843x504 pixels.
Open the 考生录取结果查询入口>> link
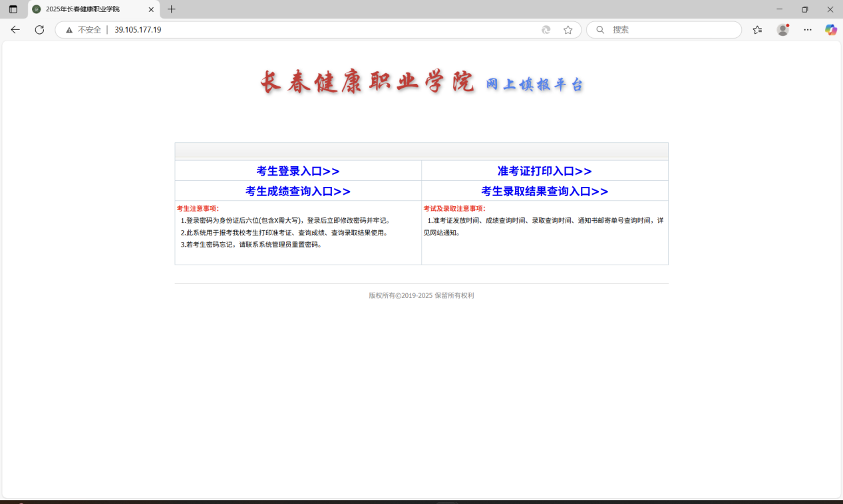click(545, 191)
